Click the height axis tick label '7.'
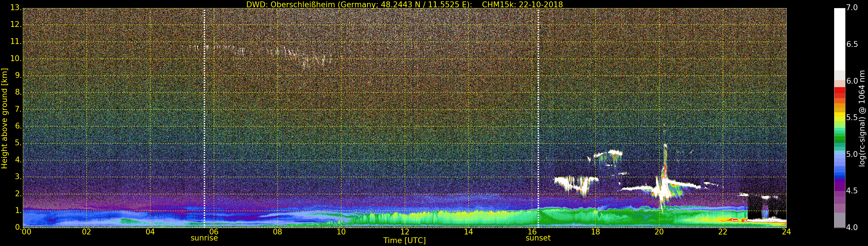 coord(18,109)
